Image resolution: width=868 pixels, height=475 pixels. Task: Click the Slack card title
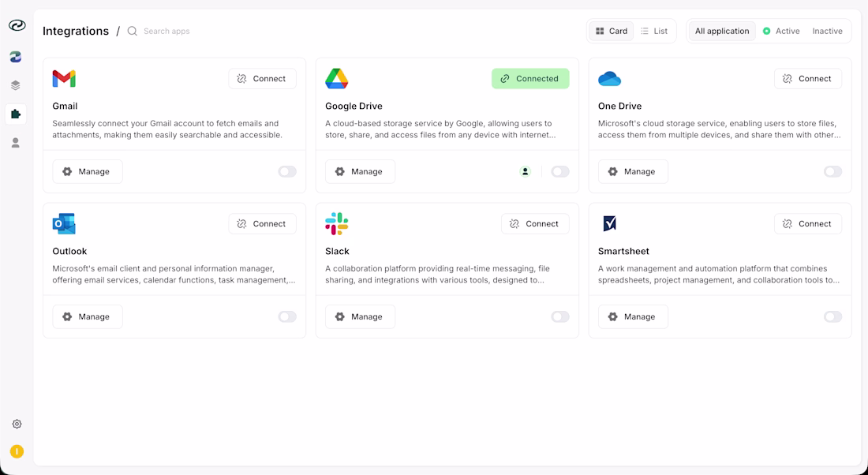pos(337,251)
